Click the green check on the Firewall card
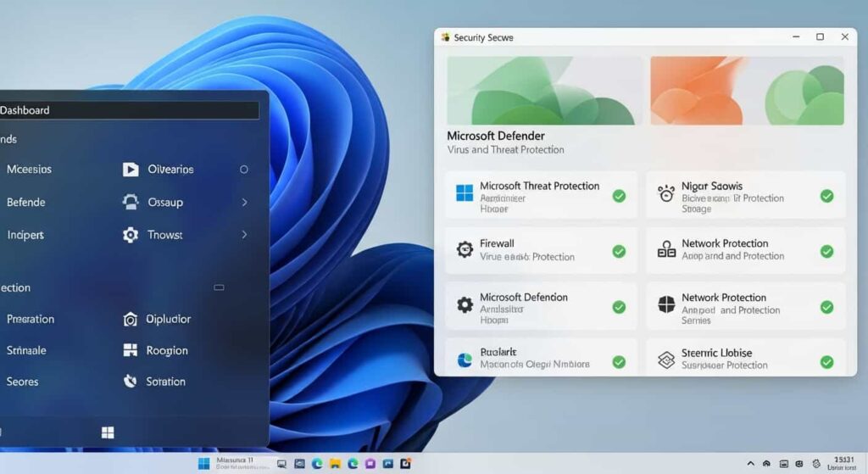The image size is (868, 474). tap(619, 251)
